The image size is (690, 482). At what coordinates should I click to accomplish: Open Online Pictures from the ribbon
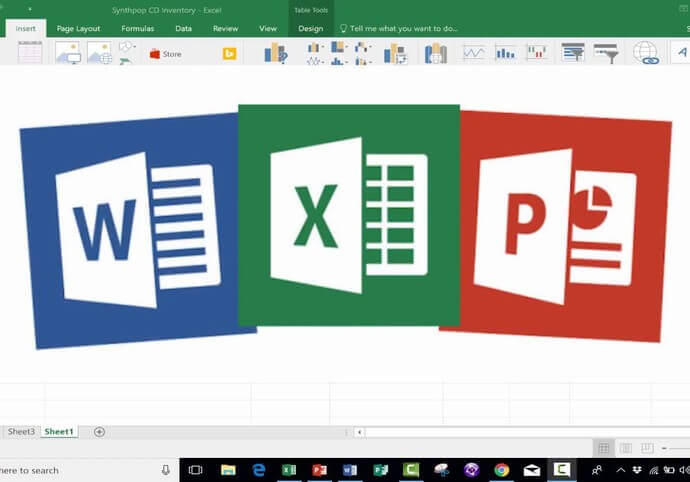coord(99,53)
